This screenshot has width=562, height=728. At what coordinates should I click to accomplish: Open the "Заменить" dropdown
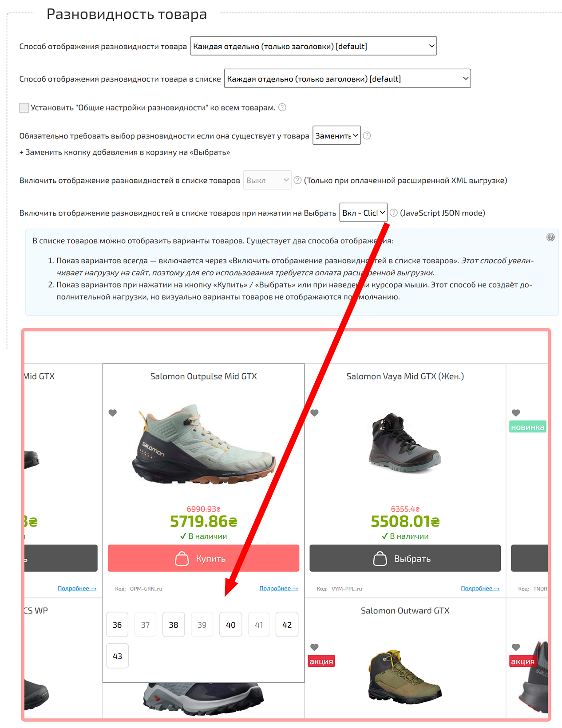coord(336,135)
